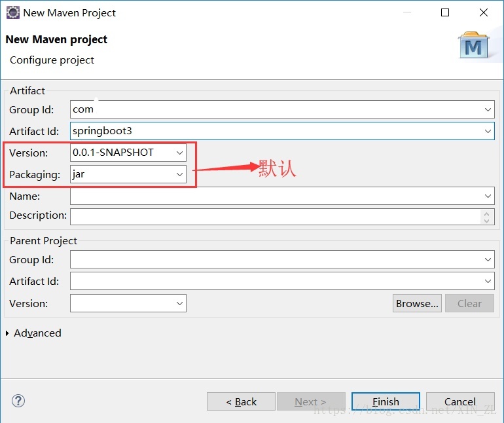Viewport: 504px width, 423px height.
Task: Cancel the New Maven Project wizard
Action: 460,401
